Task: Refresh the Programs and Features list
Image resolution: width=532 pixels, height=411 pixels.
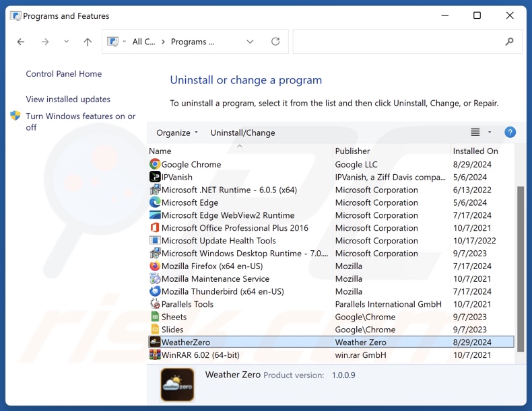Action: click(275, 42)
